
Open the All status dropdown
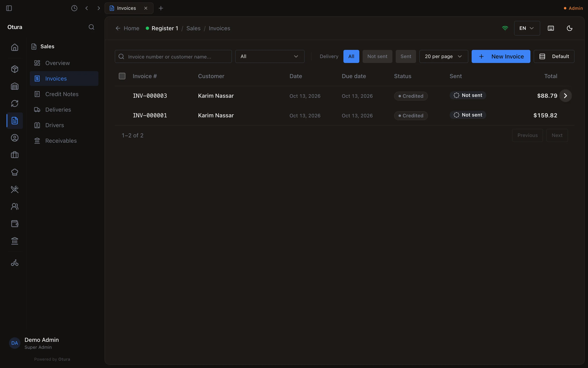pyautogui.click(x=270, y=56)
